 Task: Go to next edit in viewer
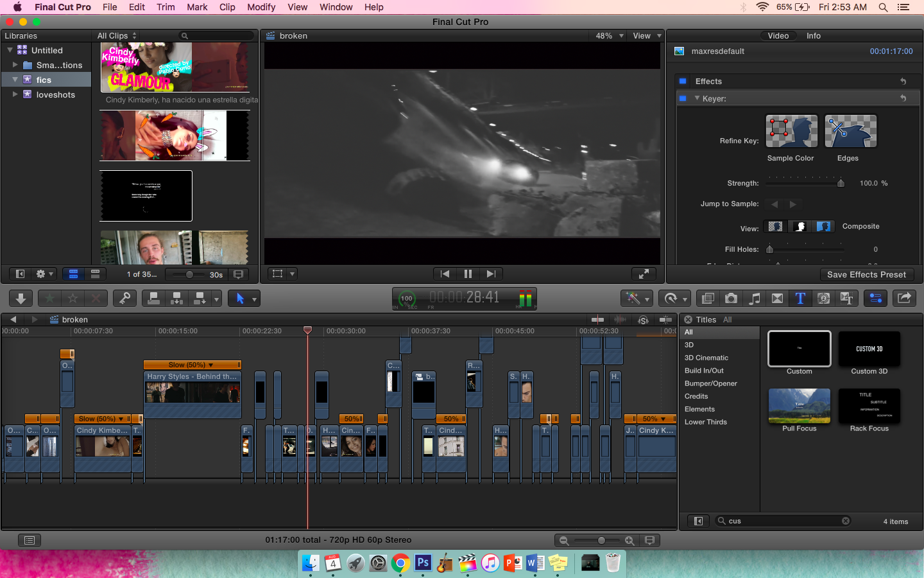(x=491, y=274)
